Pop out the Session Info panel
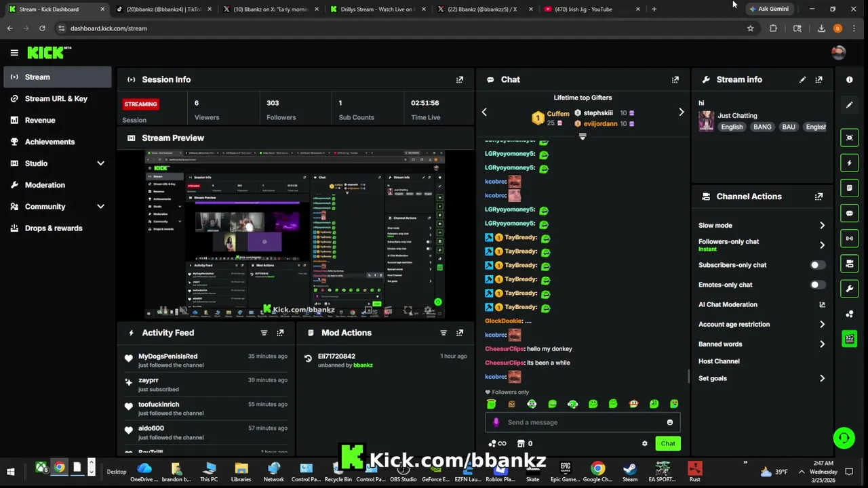This screenshot has height=488, width=868. tap(460, 79)
